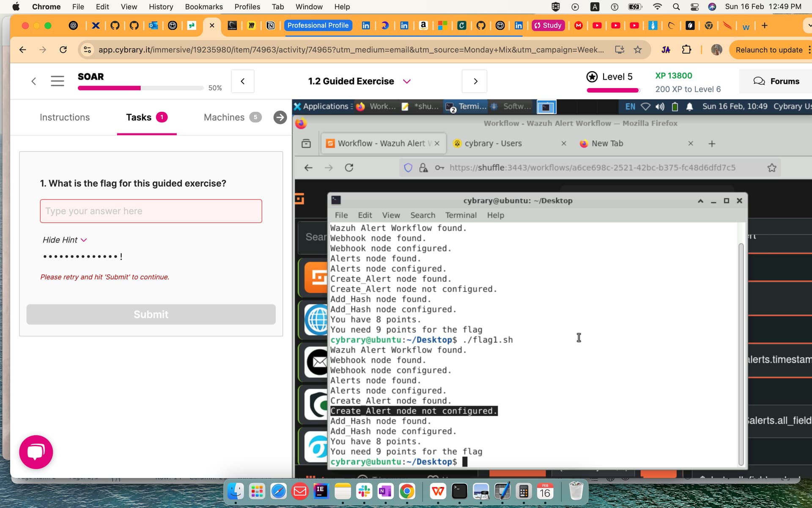Click the flag answer input field
Image resolution: width=812 pixels, height=508 pixels.
(151, 211)
